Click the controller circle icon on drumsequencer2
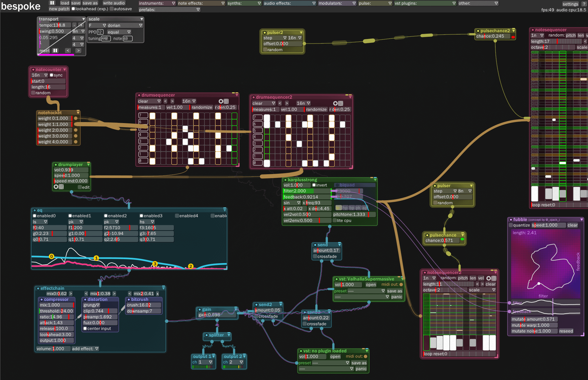Image resolution: width=588 pixels, height=380 pixels. (x=335, y=103)
